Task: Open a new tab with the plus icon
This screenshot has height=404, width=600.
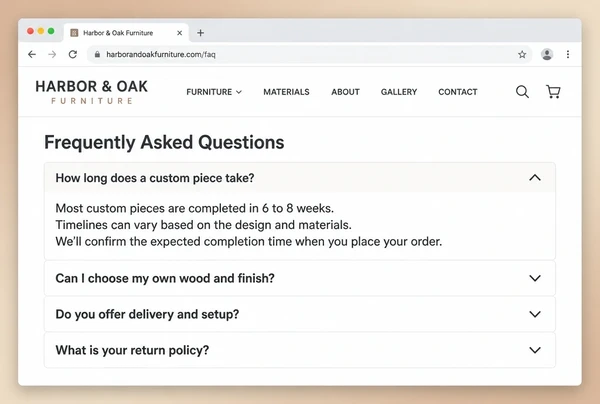Action: tap(201, 33)
